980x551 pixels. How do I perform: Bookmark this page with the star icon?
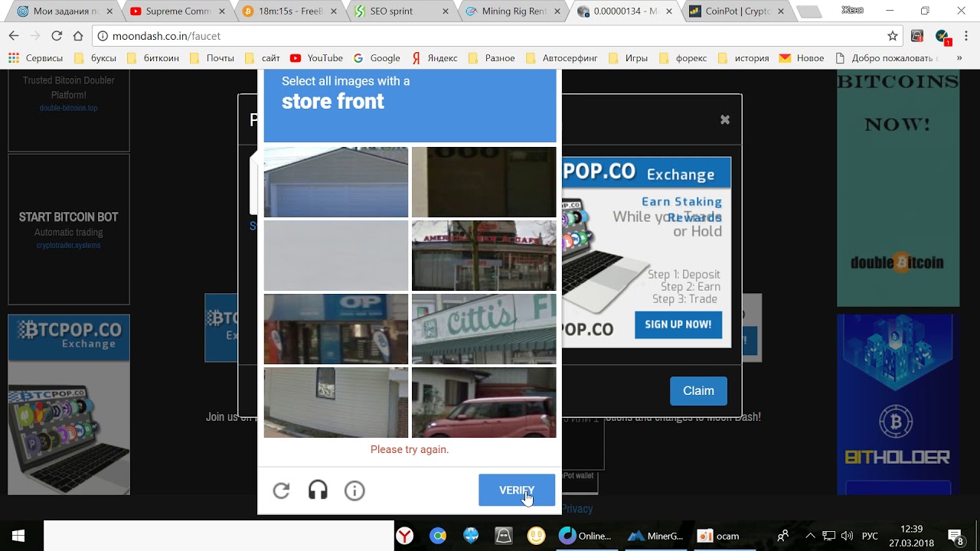click(893, 36)
